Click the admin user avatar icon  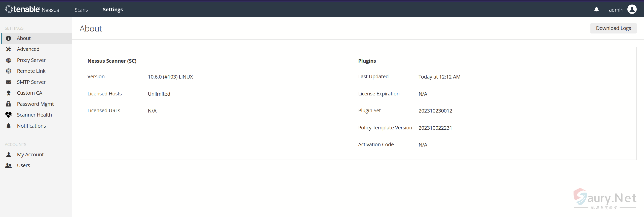tap(632, 9)
